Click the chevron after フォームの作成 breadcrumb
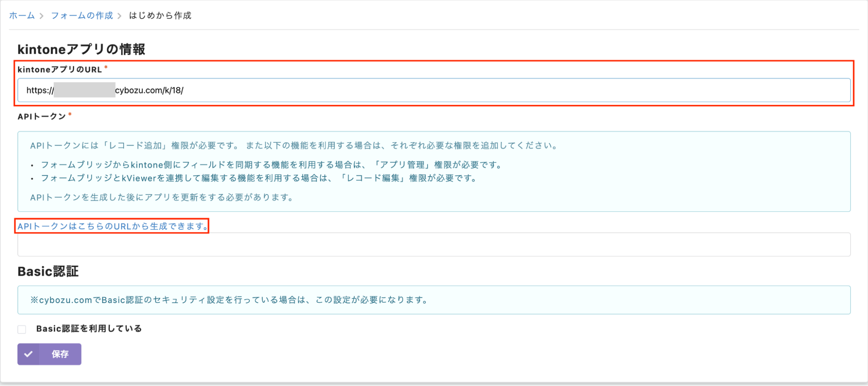868x386 pixels. 119,16
